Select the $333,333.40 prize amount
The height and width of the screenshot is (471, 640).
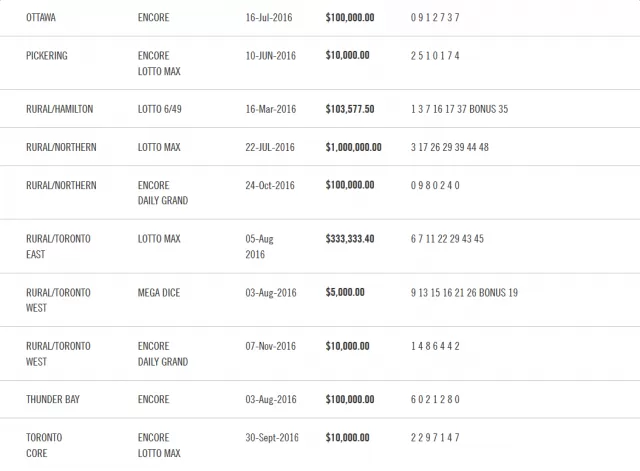coord(350,239)
